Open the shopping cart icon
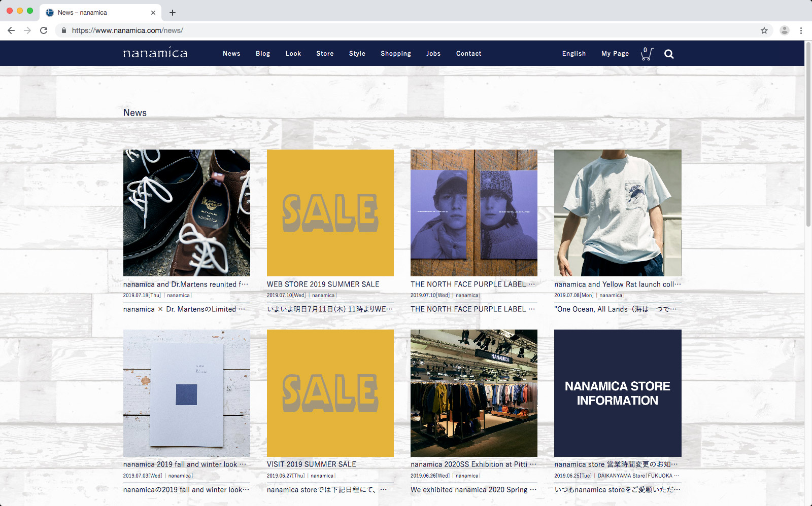 tap(647, 54)
